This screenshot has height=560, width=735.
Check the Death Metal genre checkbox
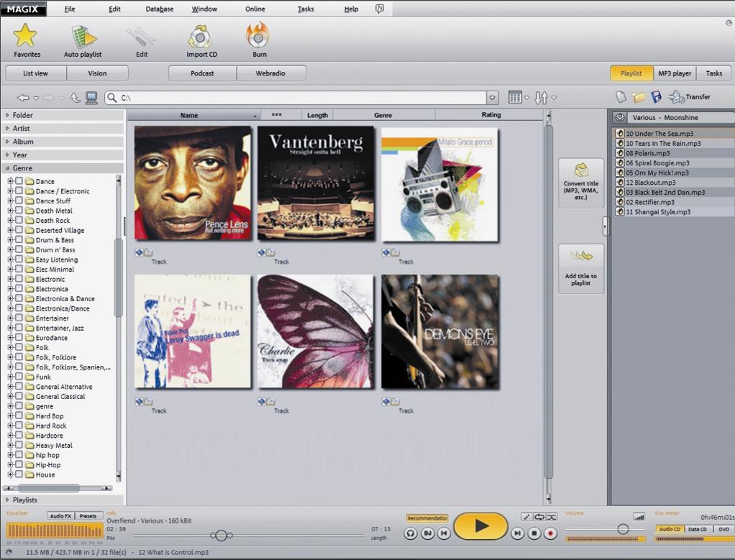pyautogui.click(x=19, y=211)
